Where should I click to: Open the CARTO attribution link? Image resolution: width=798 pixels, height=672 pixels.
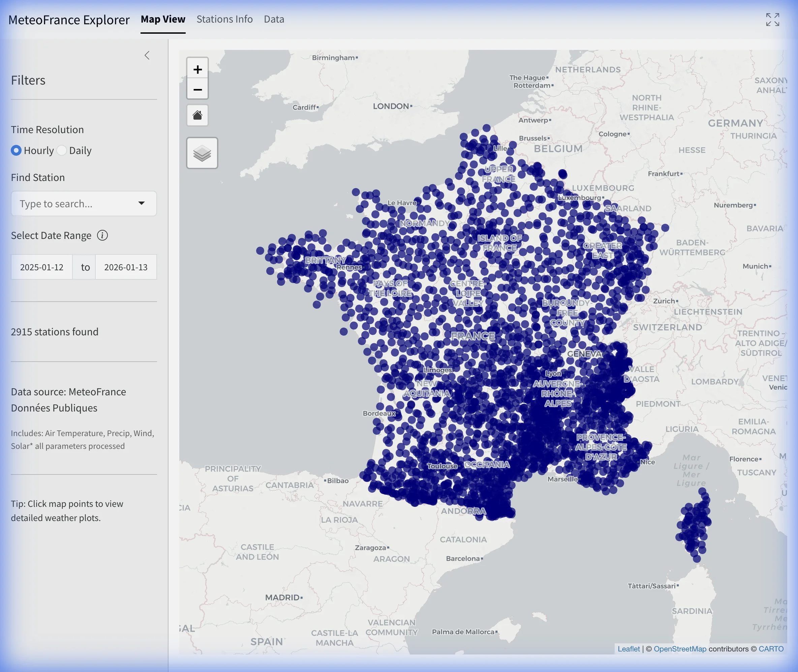click(x=771, y=649)
